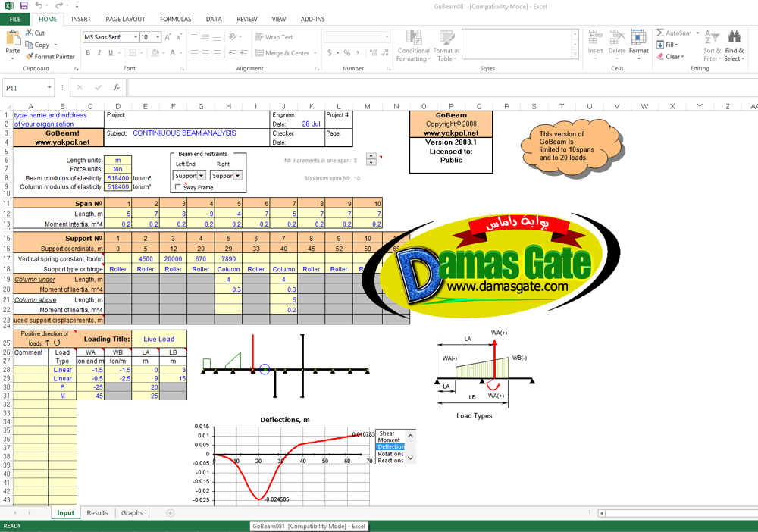The width and height of the screenshot is (758, 532).
Task: Open the Fill dropdown in Editing group
Action: tap(668, 45)
